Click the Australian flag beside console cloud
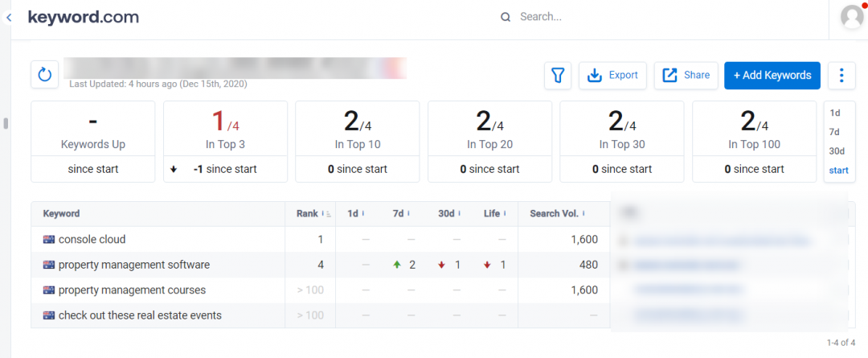 point(48,240)
